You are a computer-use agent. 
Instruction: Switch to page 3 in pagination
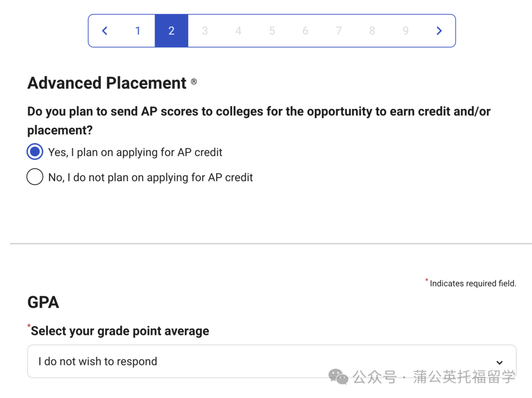pyautogui.click(x=205, y=31)
